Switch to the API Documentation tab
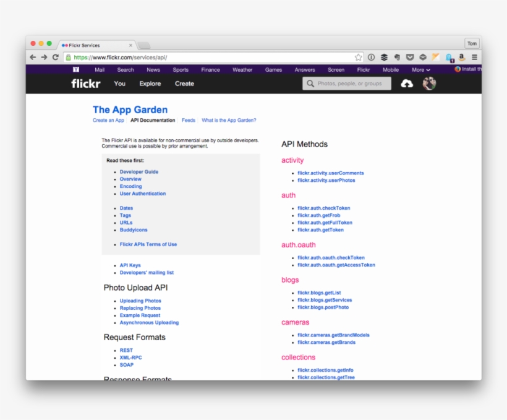 click(153, 120)
